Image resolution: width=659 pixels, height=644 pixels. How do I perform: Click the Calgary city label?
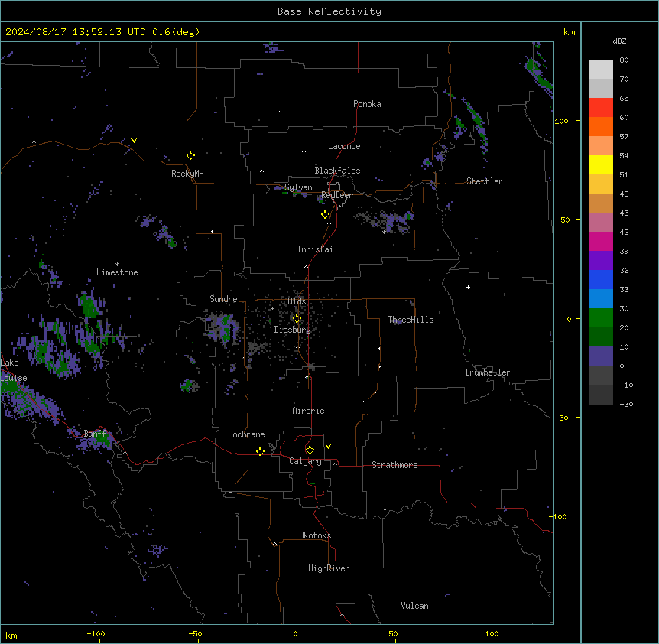[x=305, y=461]
